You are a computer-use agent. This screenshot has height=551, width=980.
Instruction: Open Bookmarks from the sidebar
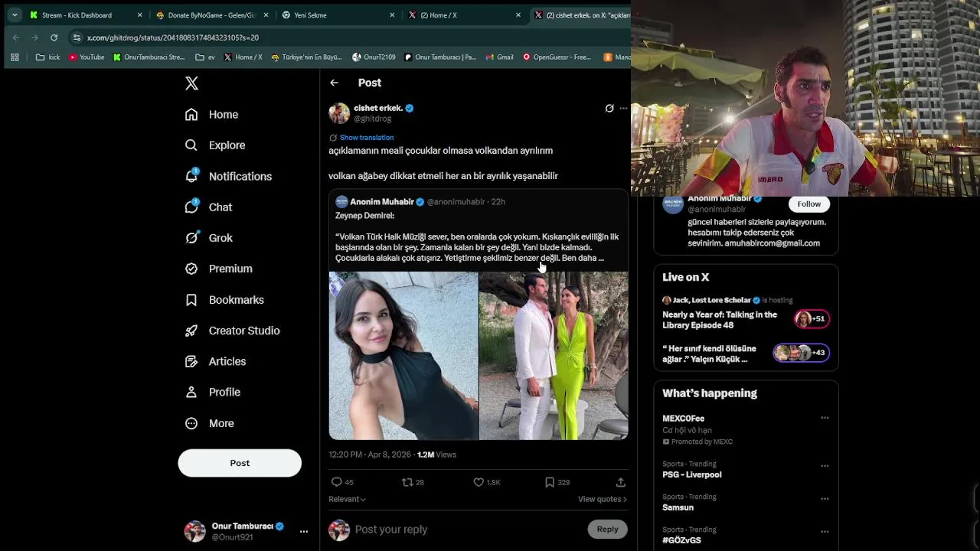[224, 300]
